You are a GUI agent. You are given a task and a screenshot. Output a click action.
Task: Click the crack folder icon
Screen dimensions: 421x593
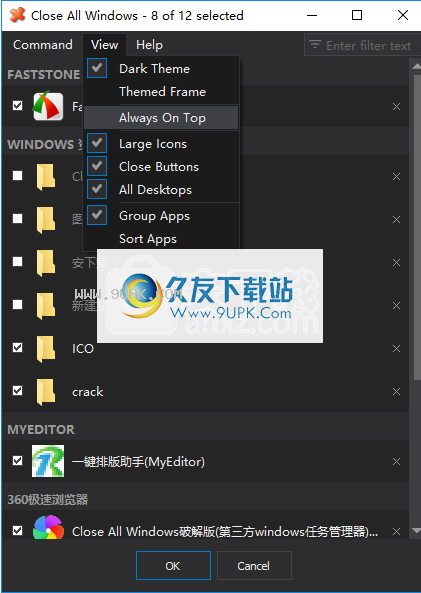coord(46,391)
